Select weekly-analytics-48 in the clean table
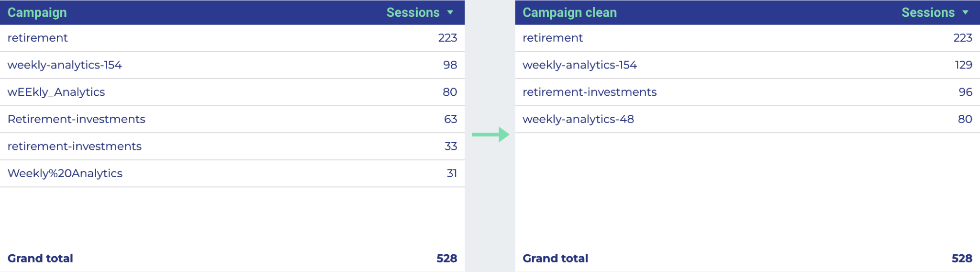This screenshot has height=272, width=980. pos(747,119)
